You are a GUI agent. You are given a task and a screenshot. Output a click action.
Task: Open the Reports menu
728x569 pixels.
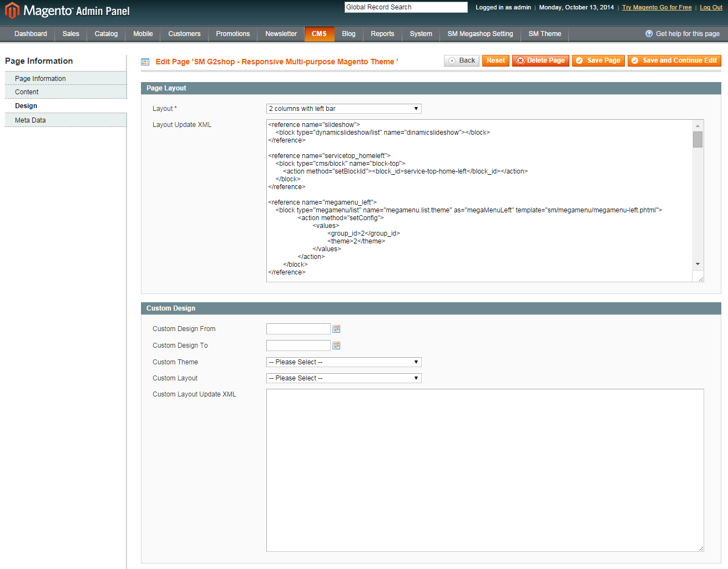(382, 34)
